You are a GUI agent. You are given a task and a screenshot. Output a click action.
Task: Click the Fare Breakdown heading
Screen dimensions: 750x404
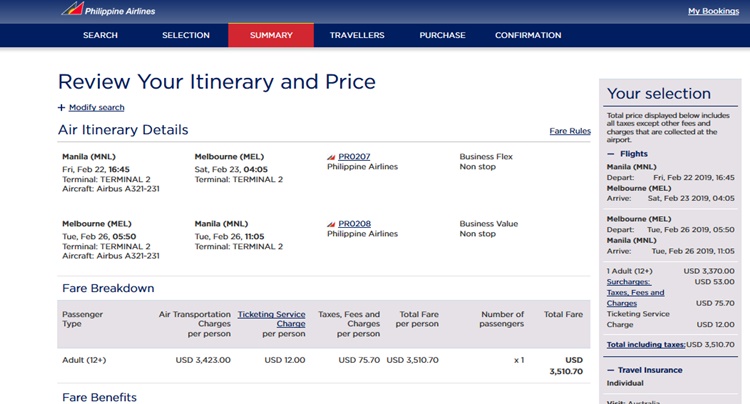[x=108, y=288]
